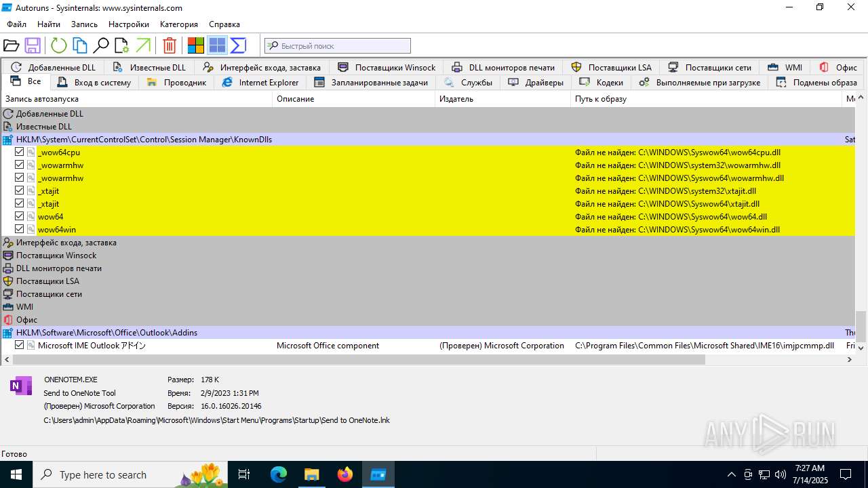
Task: Switch to the Известные DLL tab
Action: [149, 67]
